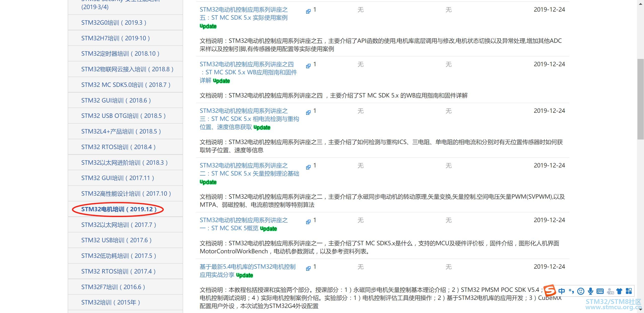The image size is (644, 313).
Task: Click date 2019-12-24 in lecture three row
Action: (x=549, y=111)
